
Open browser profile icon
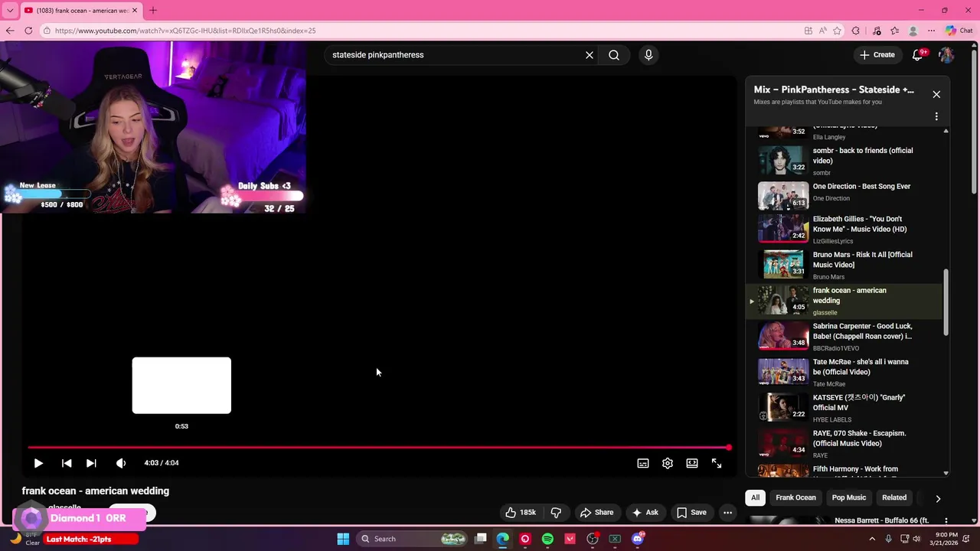913,31
